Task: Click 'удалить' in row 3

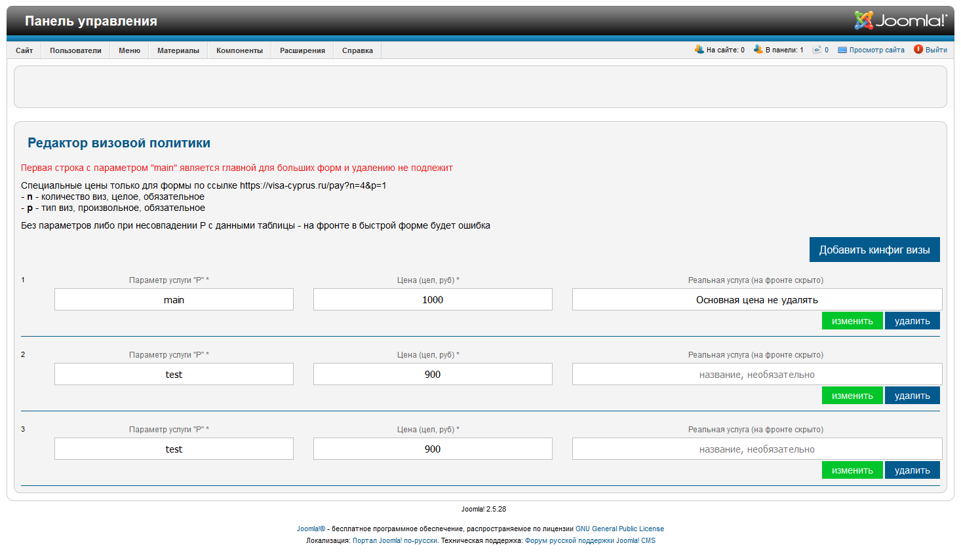Action: click(x=912, y=470)
